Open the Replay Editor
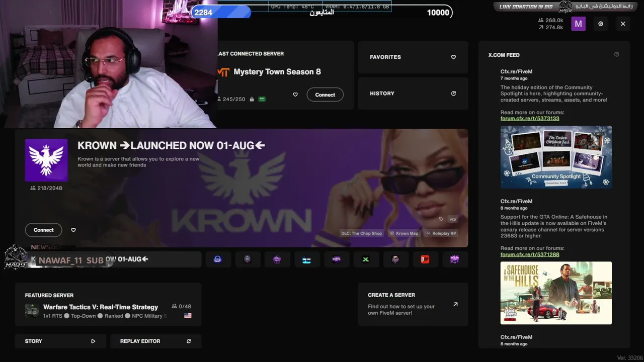This screenshot has width=644, height=362. click(156, 341)
